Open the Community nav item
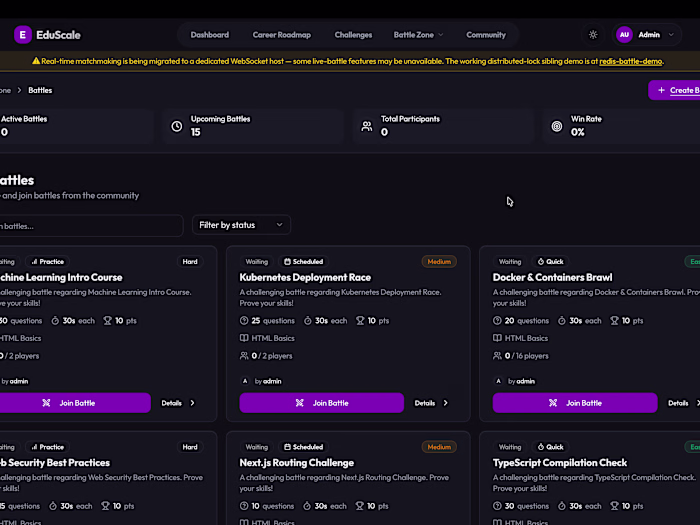Viewport: 700px width, 525px height. (x=486, y=35)
